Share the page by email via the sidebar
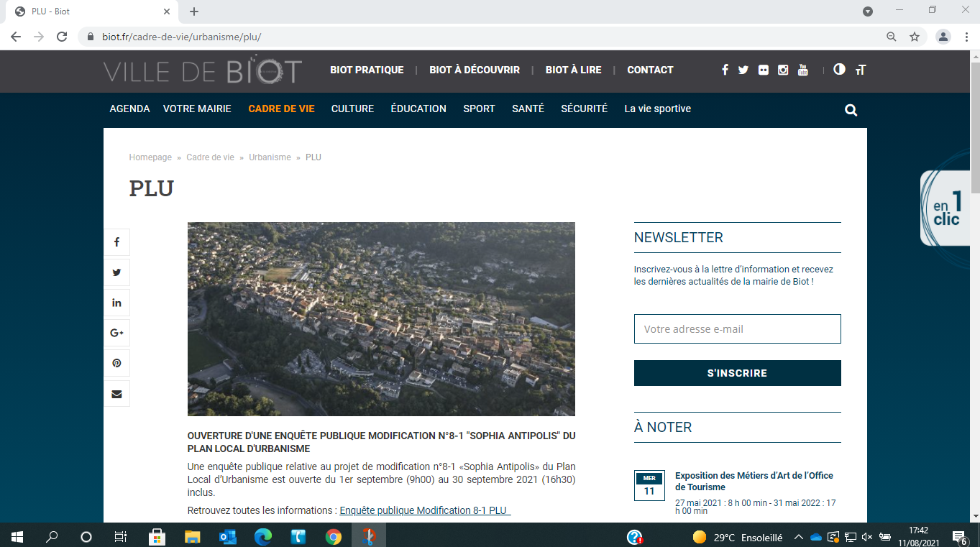 [116, 394]
